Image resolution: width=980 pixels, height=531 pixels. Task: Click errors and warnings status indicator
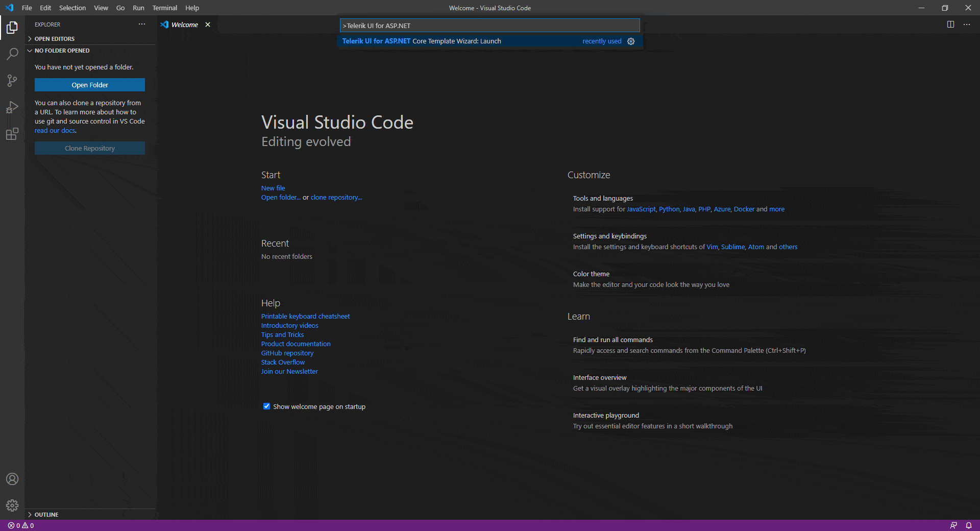click(x=21, y=525)
